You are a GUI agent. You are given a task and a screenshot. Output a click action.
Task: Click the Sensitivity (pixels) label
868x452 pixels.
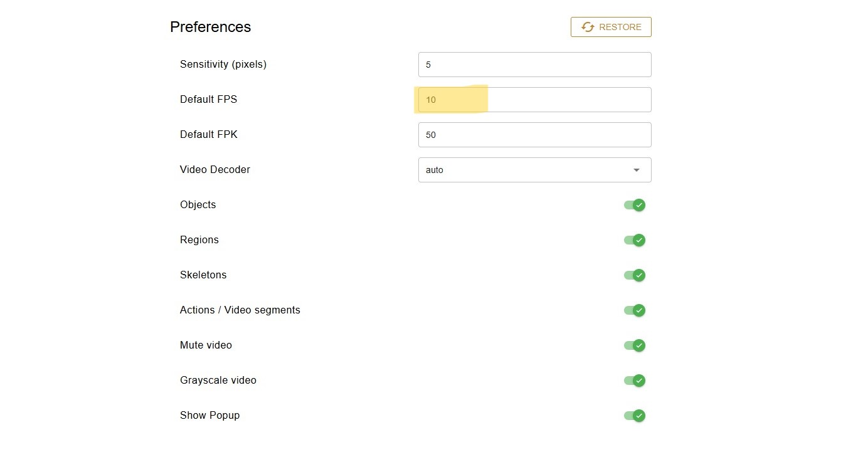pyautogui.click(x=223, y=65)
